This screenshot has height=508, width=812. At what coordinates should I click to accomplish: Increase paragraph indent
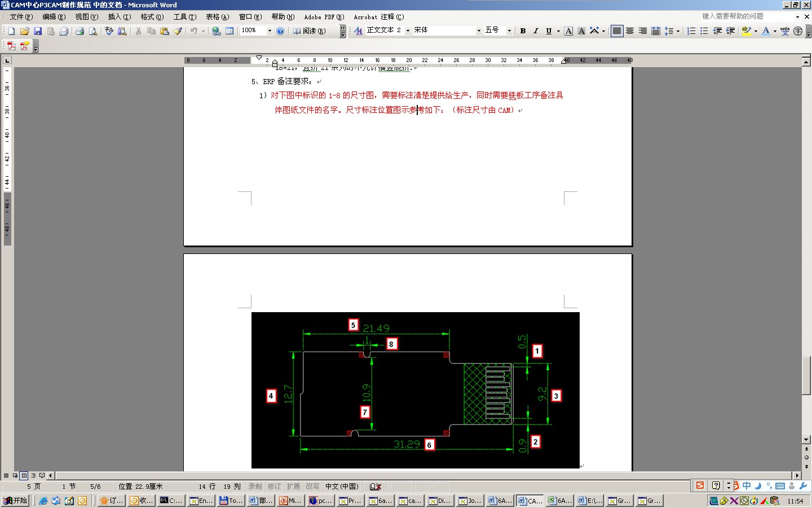coord(730,31)
